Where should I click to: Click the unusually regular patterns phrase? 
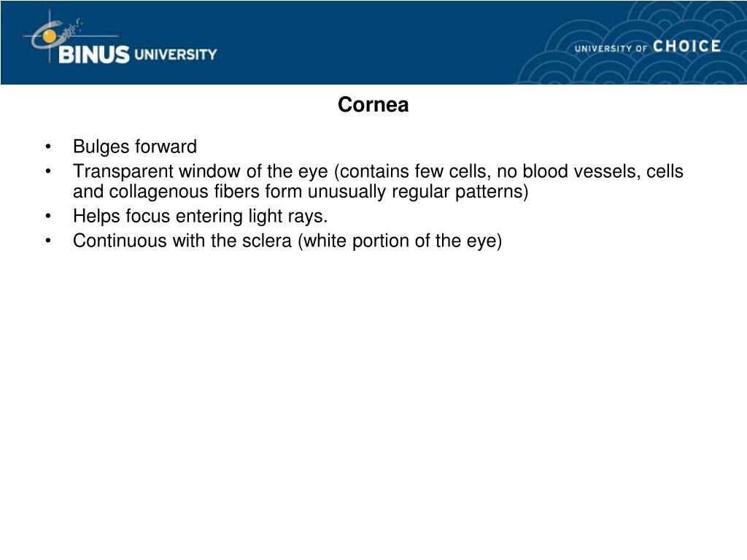(x=418, y=192)
